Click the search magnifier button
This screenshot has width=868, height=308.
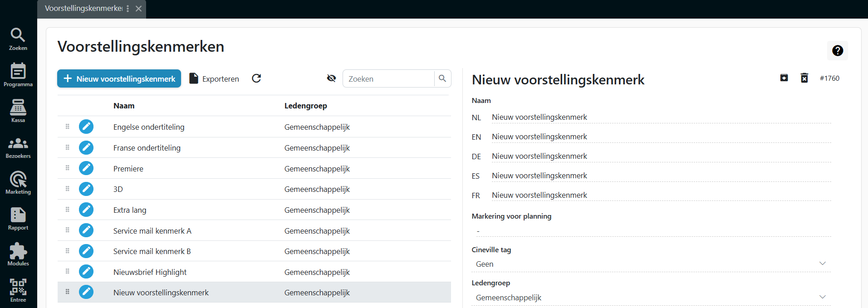[442, 78]
